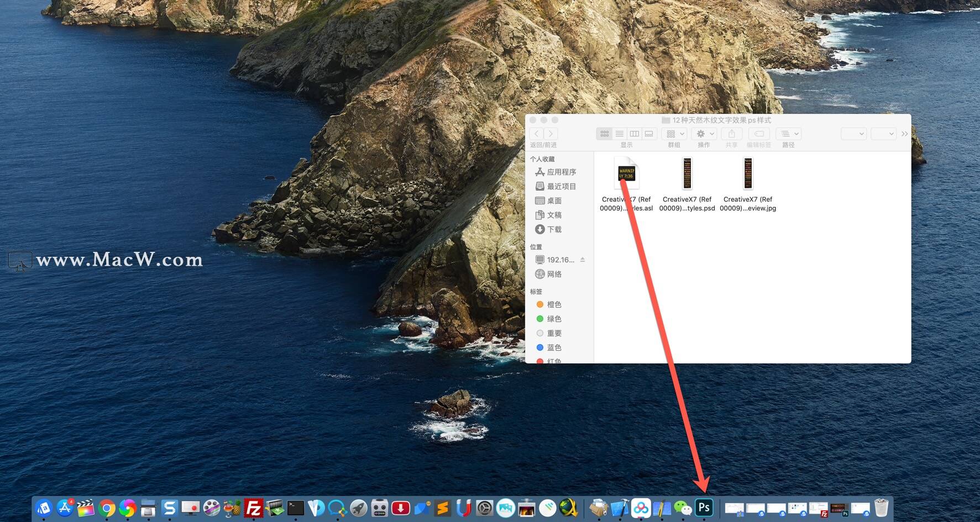Screen dimensions: 980x522
Task: Switch Finder to list view
Action: (x=619, y=133)
